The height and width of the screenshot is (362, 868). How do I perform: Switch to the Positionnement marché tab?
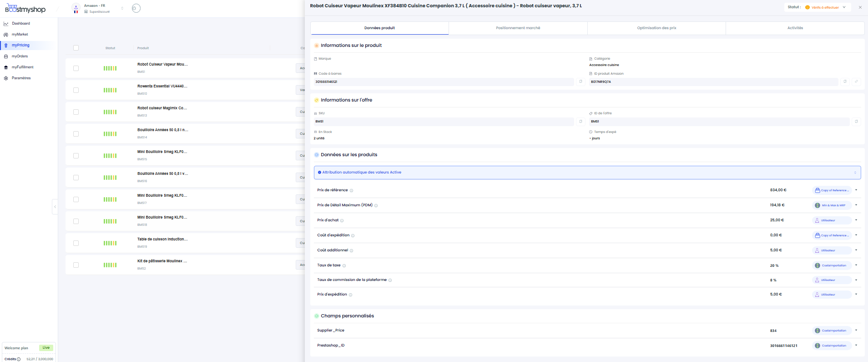(518, 28)
